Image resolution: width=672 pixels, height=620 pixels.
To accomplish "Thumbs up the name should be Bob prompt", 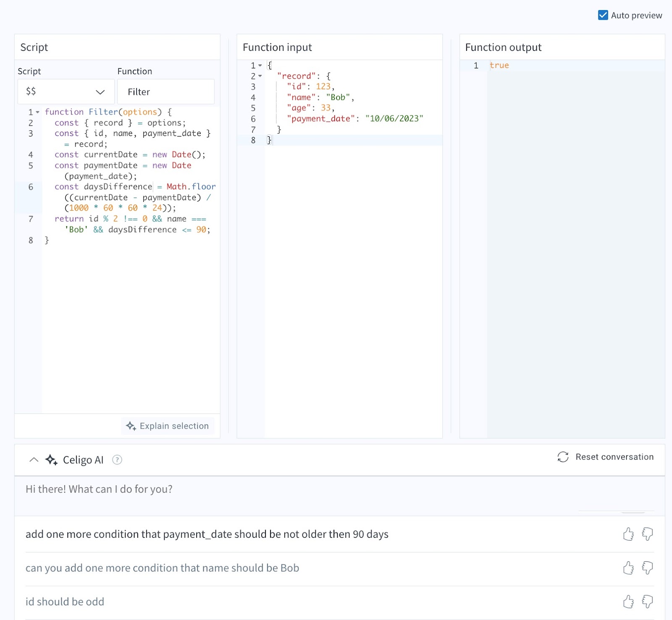I will click(x=628, y=568).
